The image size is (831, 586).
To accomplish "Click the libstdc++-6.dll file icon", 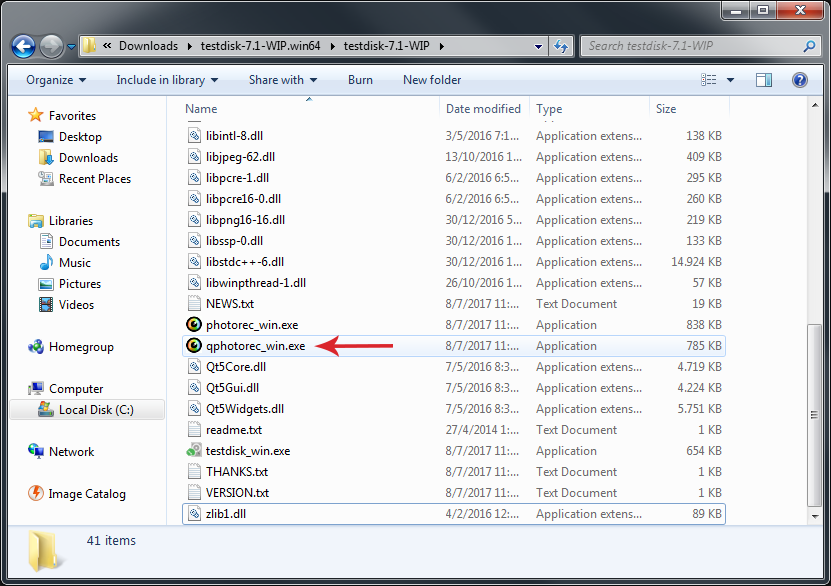I will 195,262.
